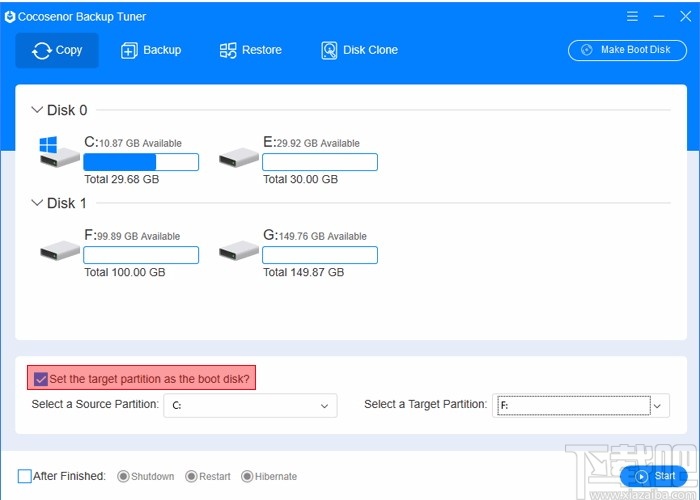
Task: Switch to the Restore tab
Action: [x=250, y=50]
